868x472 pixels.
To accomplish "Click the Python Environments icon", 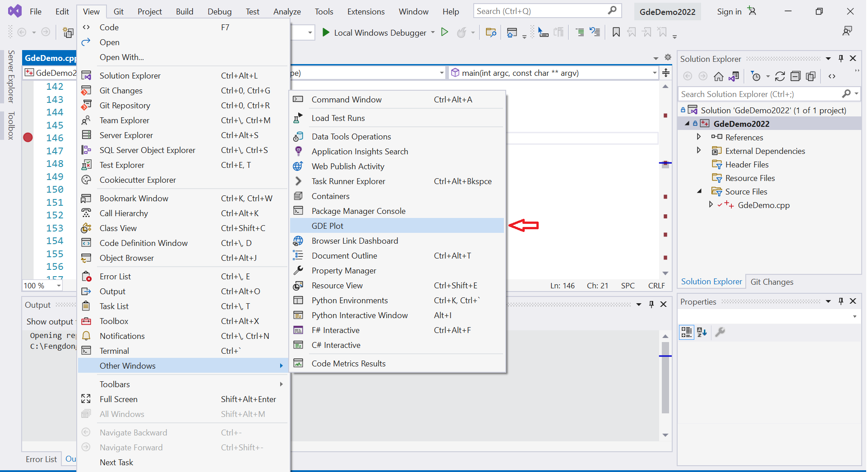I will click(x=298, y=300).
